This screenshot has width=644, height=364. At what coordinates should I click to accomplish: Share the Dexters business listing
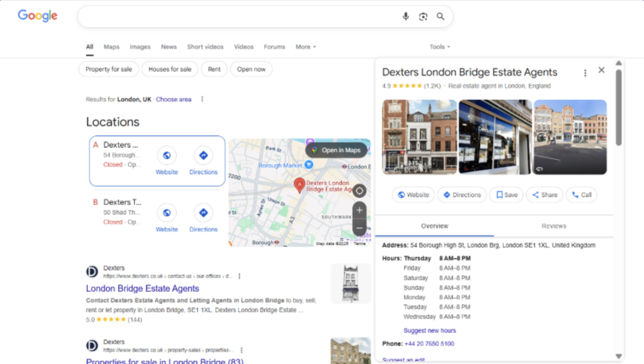[545, 195]
